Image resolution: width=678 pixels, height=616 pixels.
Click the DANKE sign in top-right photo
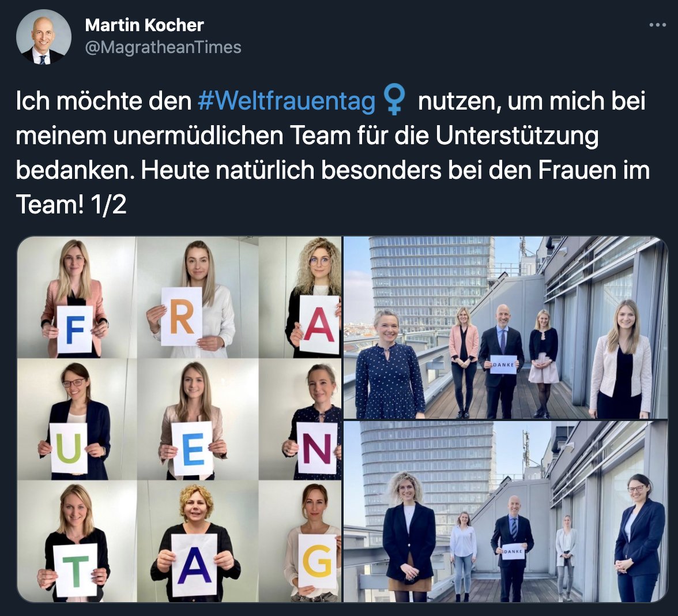pyautogui.click(x=503, y=365)
